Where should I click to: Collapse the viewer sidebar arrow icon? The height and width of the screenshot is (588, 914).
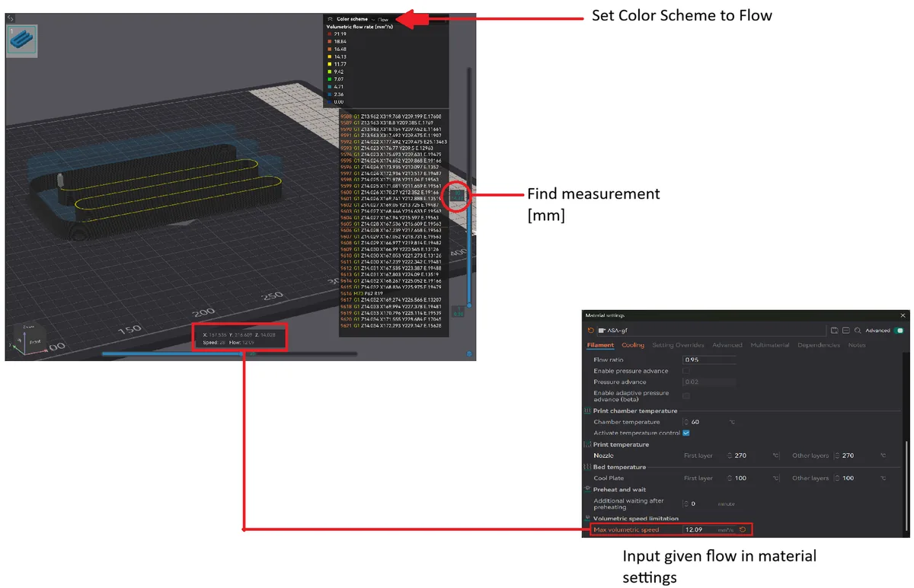(11, 18)
